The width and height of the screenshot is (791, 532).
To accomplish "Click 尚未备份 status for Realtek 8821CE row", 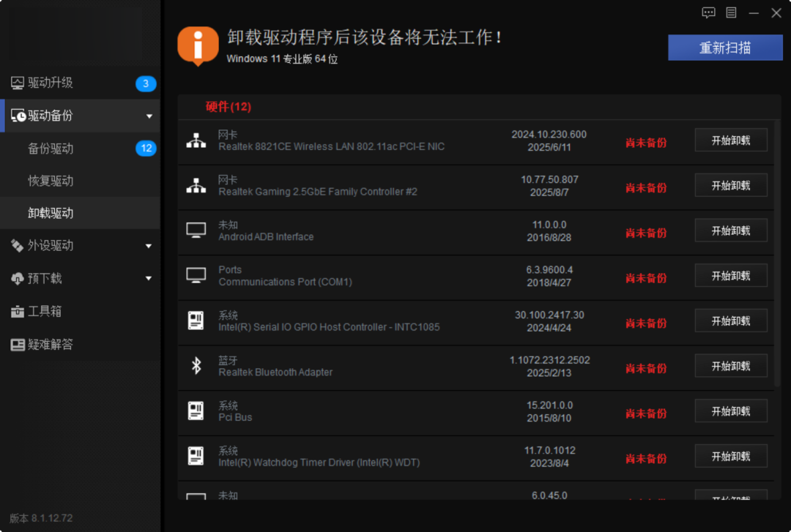I will [x=646, y=143].
